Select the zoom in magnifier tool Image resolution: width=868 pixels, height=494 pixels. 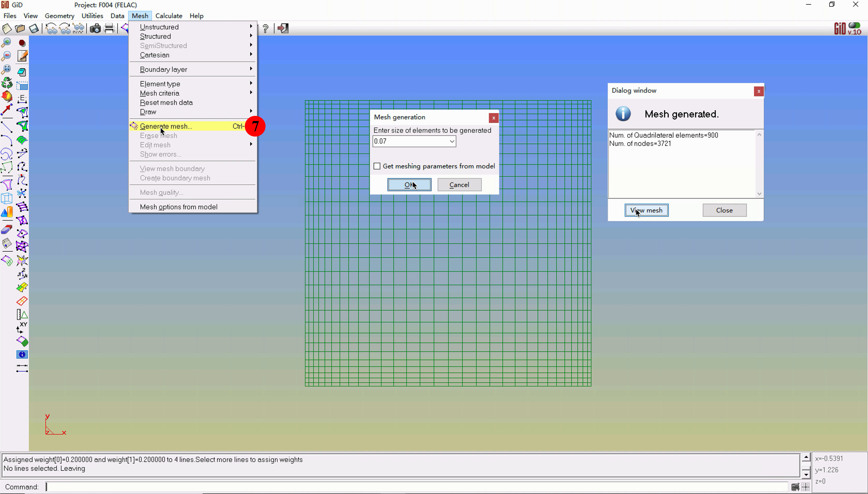click(6, 43)
